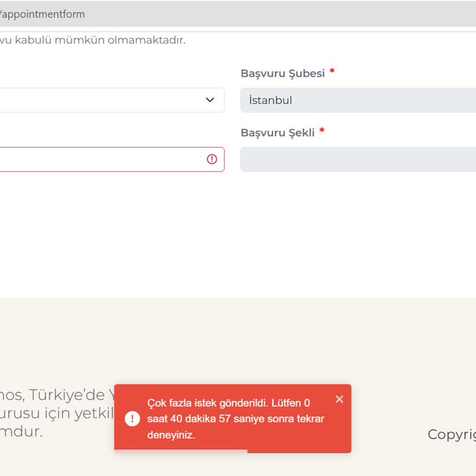Click the red error icon in the invalid field
This screenshot has width=476, height=476.
[x=212, y=159]
